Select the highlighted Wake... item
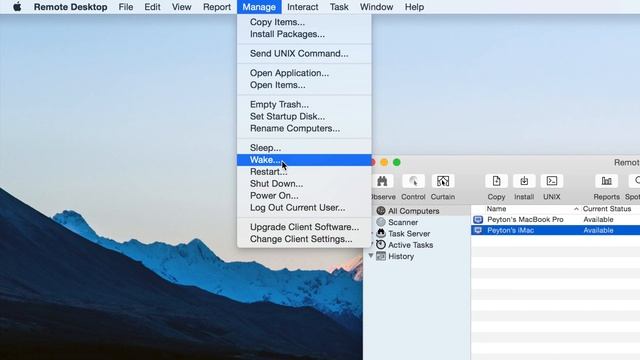640x360 pixels. click(304, 160)
